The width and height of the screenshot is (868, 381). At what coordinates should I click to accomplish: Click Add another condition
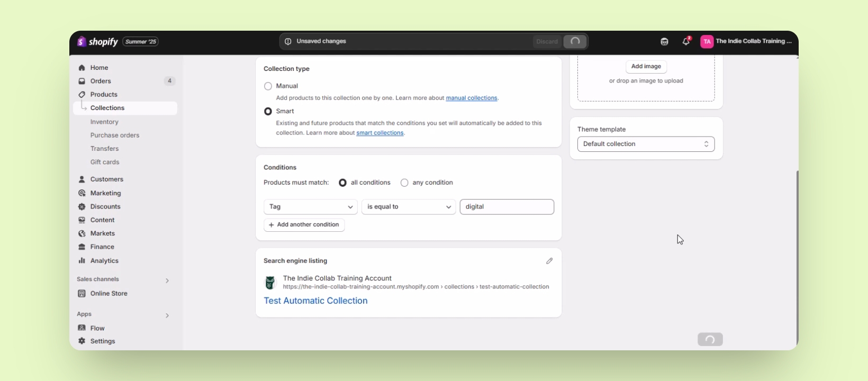coord(304,225)
